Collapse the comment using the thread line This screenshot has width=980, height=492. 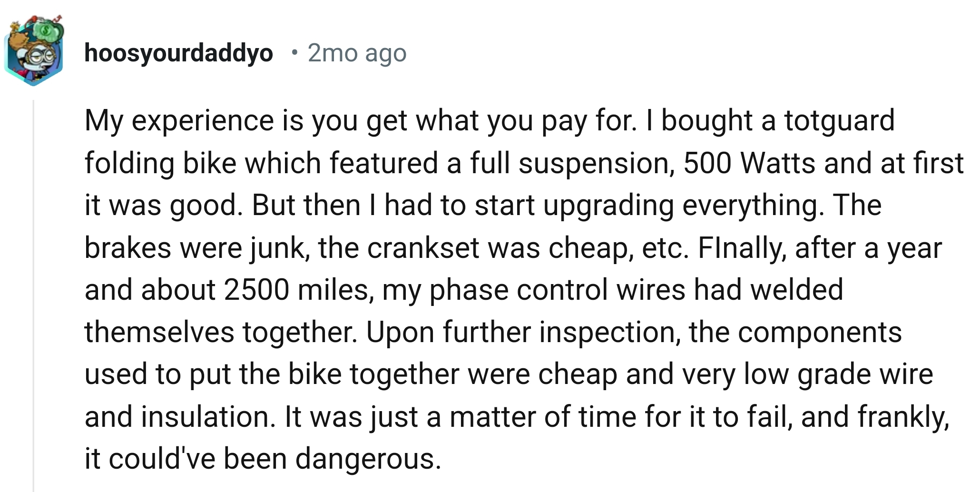pos(33,295)
